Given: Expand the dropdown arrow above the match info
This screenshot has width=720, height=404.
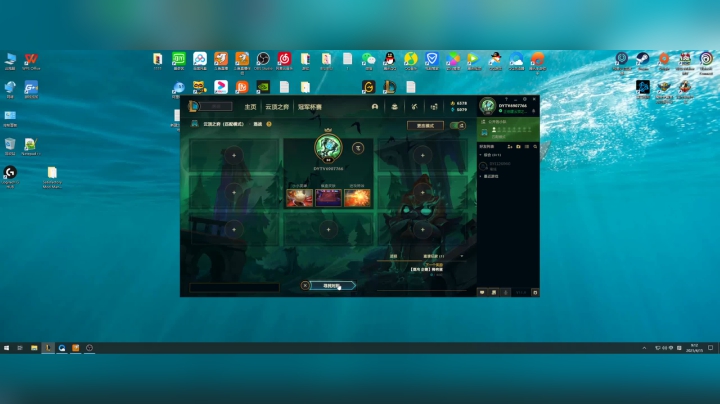Looking at the screenshot, I should 462,256.
